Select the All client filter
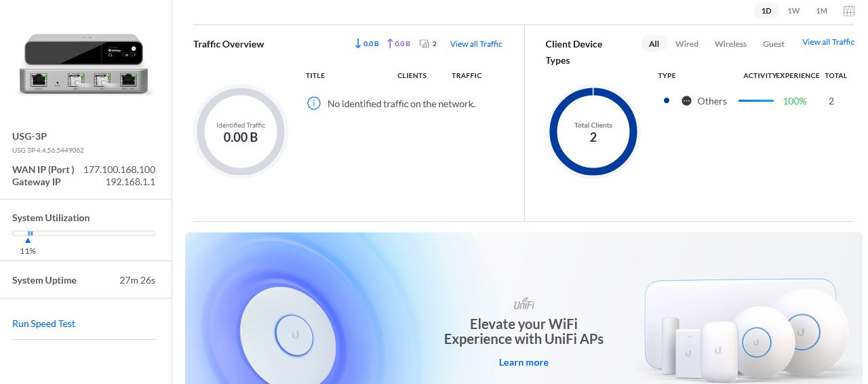 coord(654,44)
